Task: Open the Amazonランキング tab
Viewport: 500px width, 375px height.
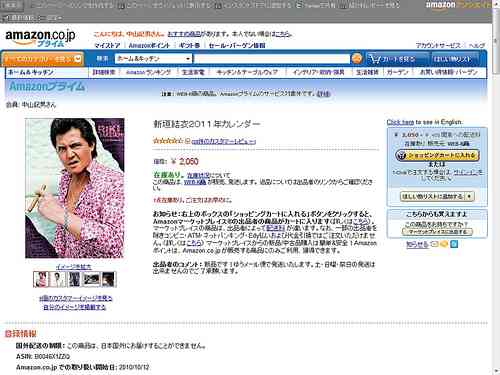Action: tap(148, 72)
